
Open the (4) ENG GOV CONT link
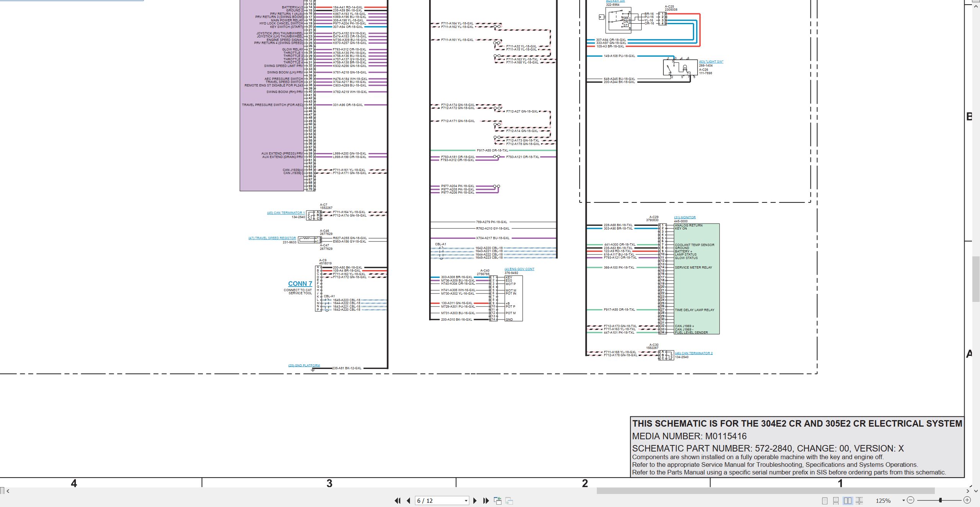tap(519, 269)
